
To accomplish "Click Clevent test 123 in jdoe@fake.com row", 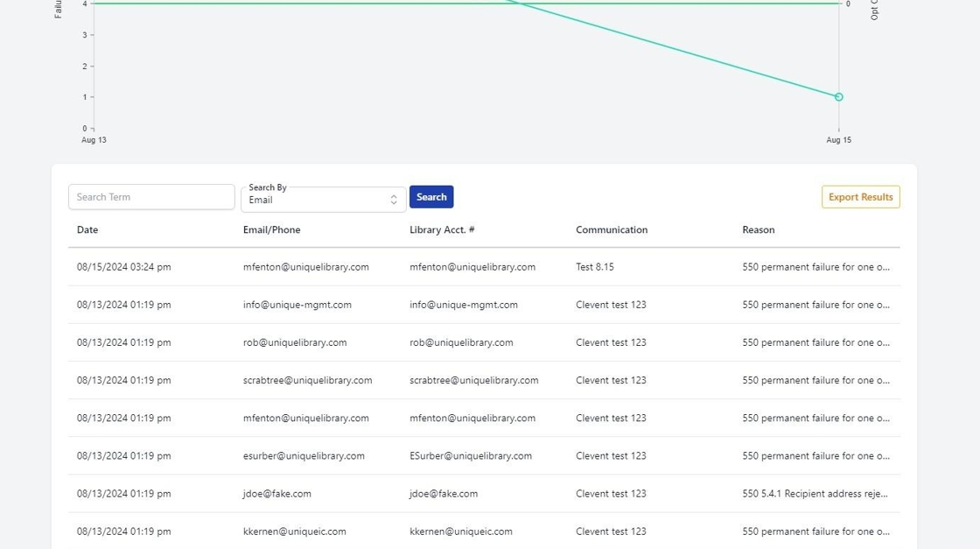I will [612, 493].
